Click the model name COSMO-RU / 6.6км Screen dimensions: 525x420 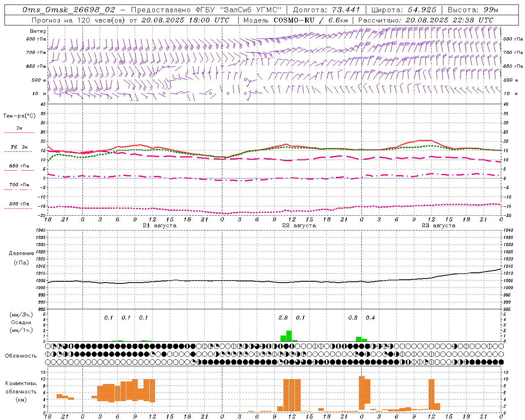point(311,20)
